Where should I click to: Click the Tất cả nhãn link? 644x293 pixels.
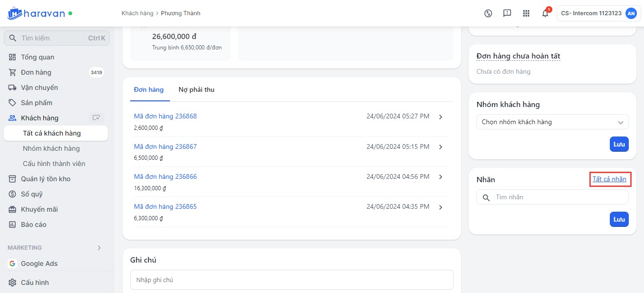pyautogui.click(x=609, y=179)
